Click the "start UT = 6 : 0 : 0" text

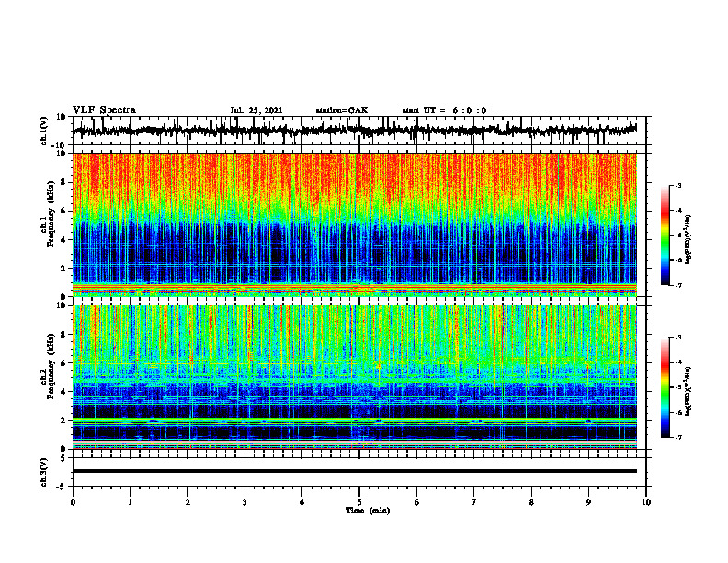(444, 110)
